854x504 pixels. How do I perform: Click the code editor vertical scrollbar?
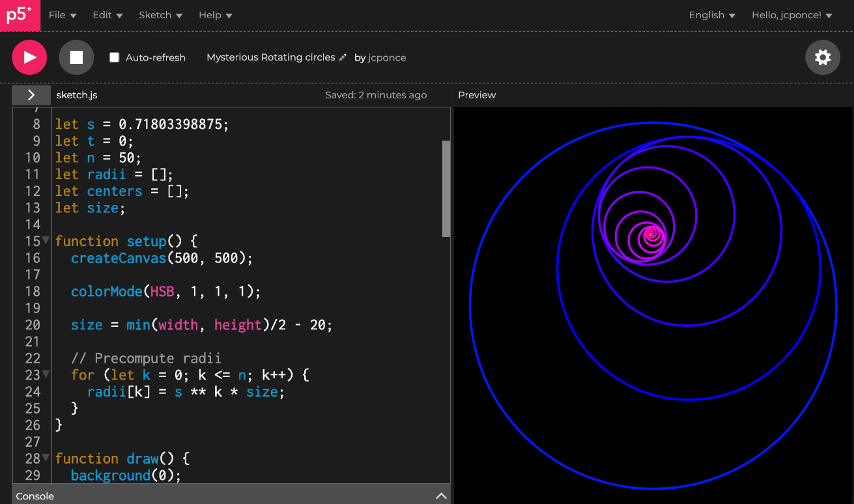[x=446, y=189]
